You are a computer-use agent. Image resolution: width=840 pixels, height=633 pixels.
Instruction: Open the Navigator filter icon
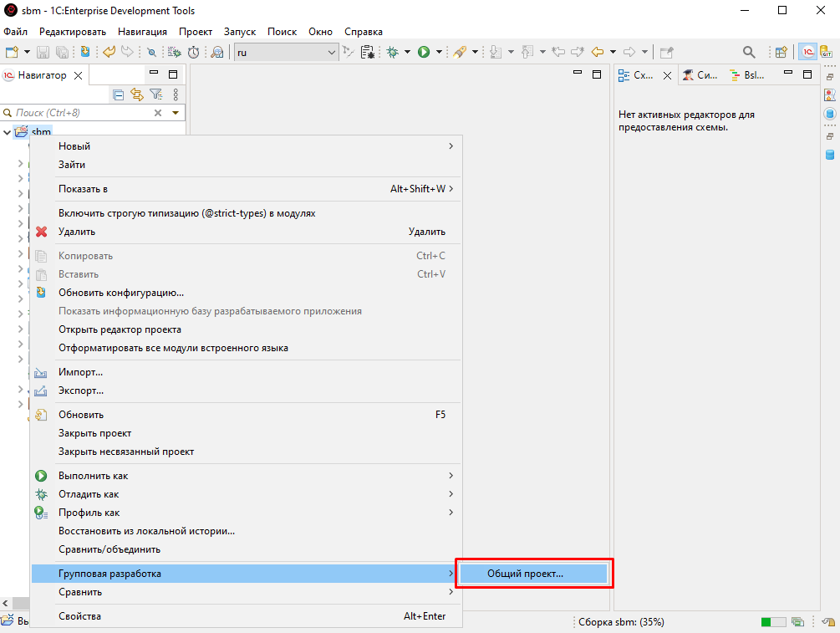[x=155, y=94]
